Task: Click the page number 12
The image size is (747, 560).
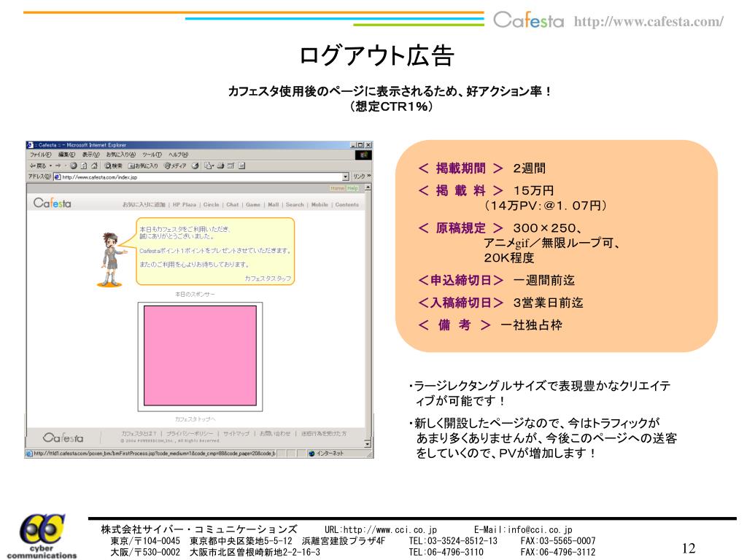Action: point(689,548)
